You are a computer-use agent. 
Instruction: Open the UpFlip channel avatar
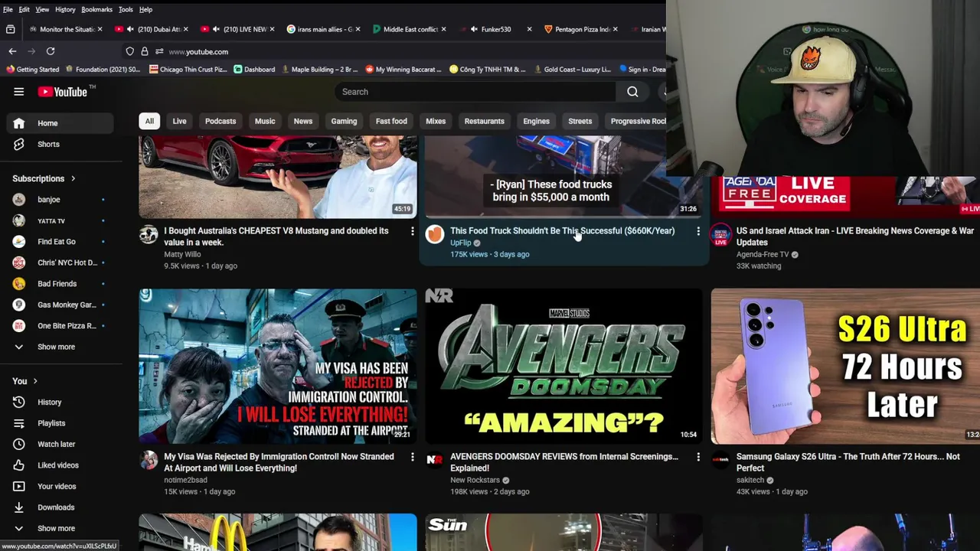point(435,234)
